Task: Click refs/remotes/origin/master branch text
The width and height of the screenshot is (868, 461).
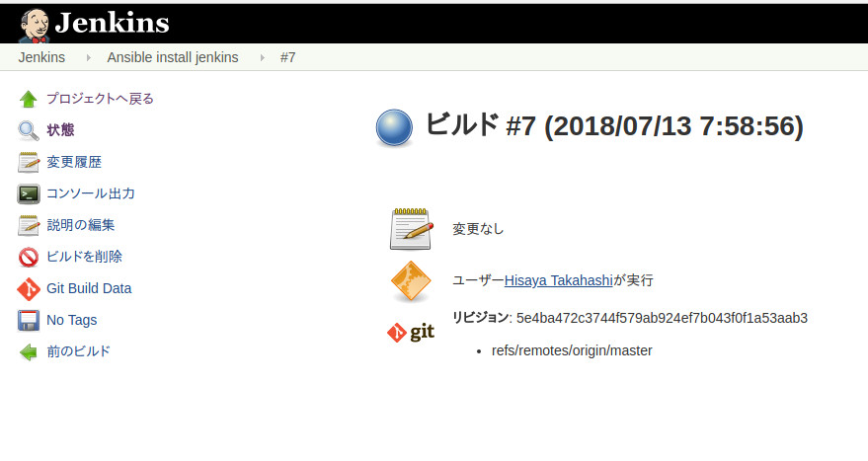Action: (572, 350)
